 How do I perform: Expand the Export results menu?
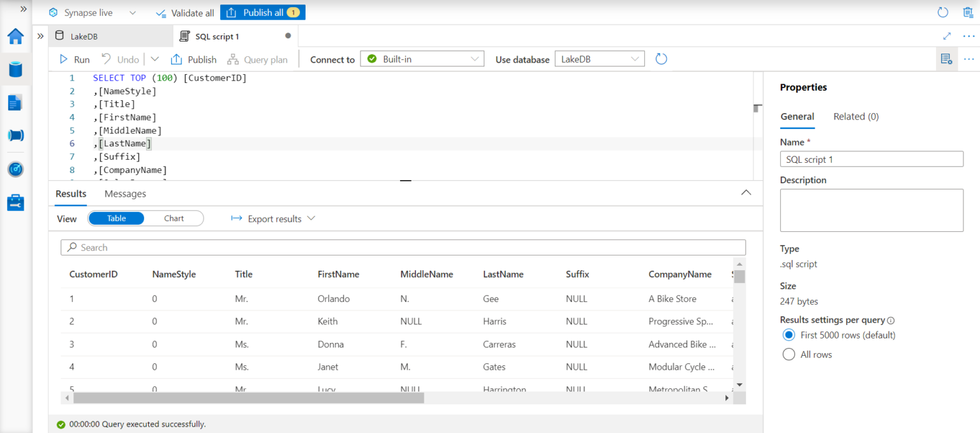(273, 218)
